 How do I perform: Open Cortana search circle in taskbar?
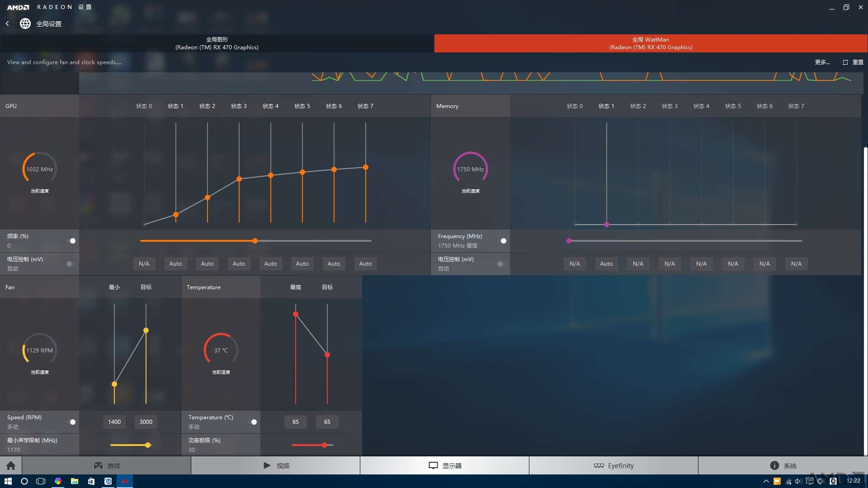[x=24, y=481]
